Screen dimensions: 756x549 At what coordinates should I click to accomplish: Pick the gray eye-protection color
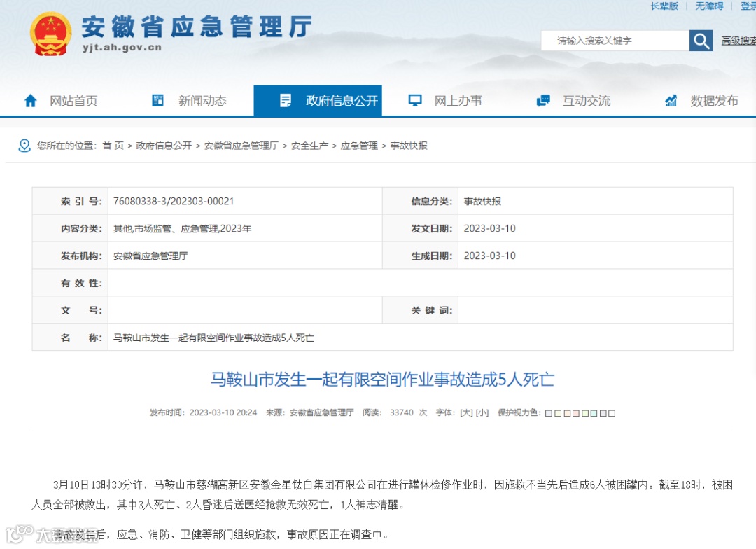click(x=603, y=413)
